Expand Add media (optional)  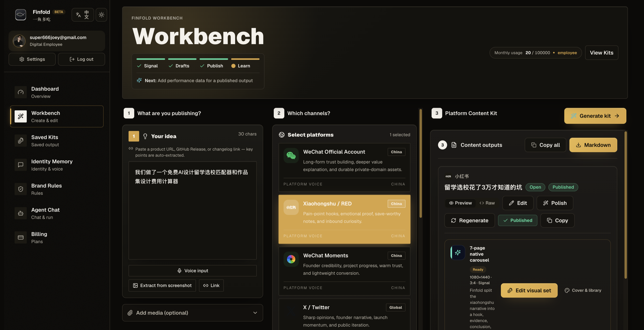(193, 313)
